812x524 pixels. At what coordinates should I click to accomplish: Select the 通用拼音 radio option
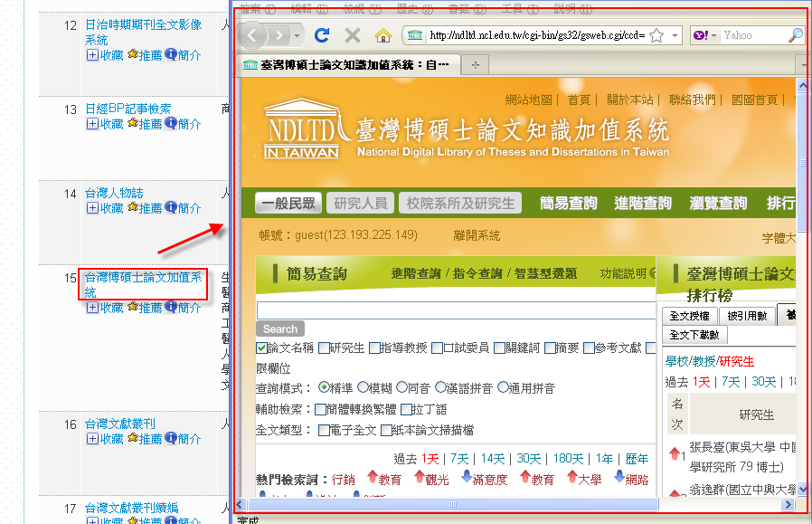click(503, 387)
